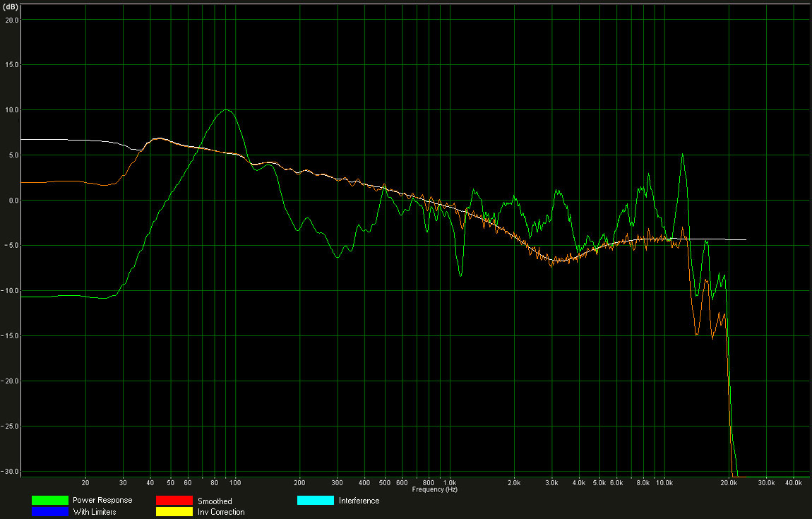Click the 40.0k frequency tick label
Viewport: 812px width, 519px height.
[793, 483]
